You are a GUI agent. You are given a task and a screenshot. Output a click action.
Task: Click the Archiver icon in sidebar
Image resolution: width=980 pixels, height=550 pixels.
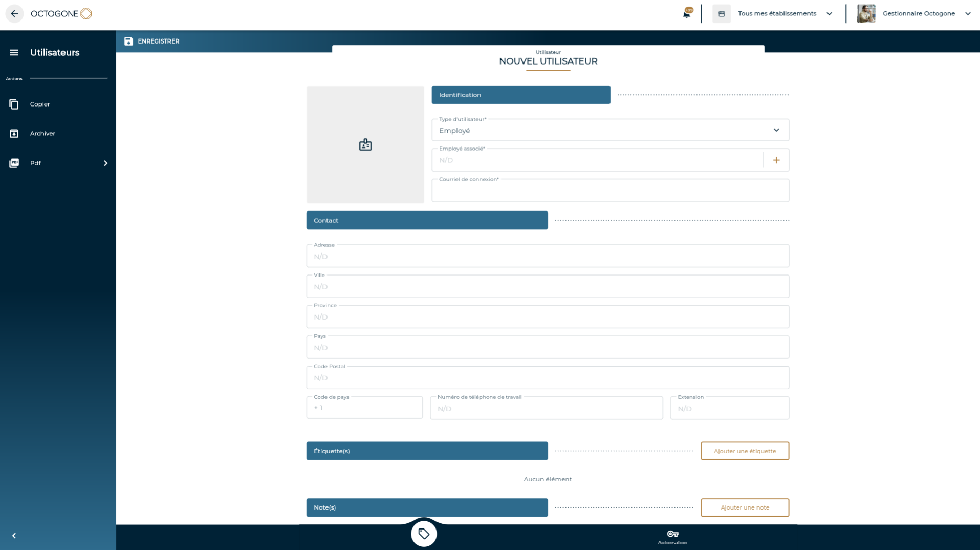14,134
